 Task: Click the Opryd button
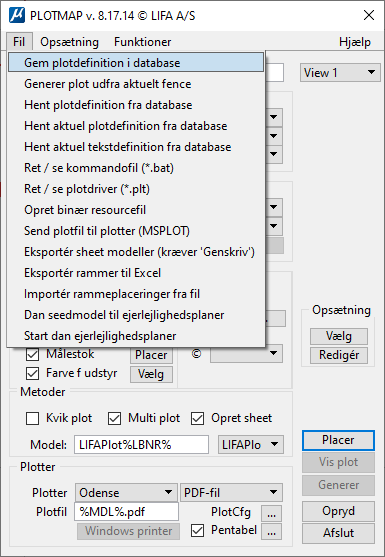point(338,511)
